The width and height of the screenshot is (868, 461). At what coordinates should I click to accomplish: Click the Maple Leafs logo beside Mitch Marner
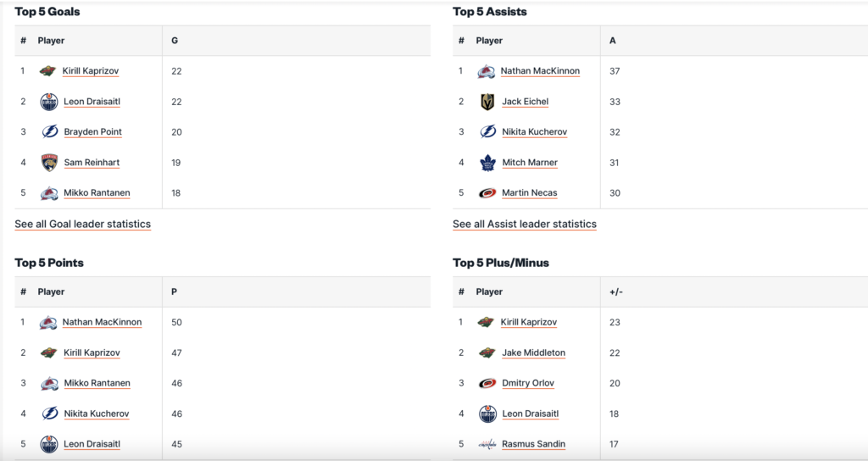click(x=487, y=163)
